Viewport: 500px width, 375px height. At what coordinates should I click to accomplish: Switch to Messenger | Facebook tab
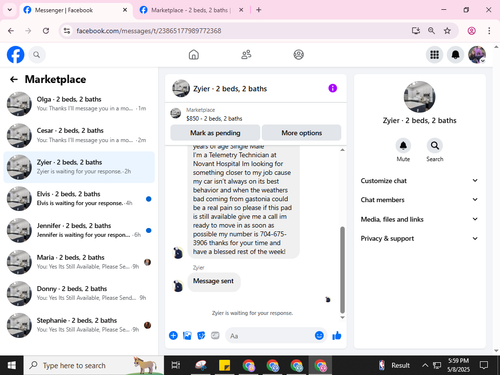click(75, 10)
